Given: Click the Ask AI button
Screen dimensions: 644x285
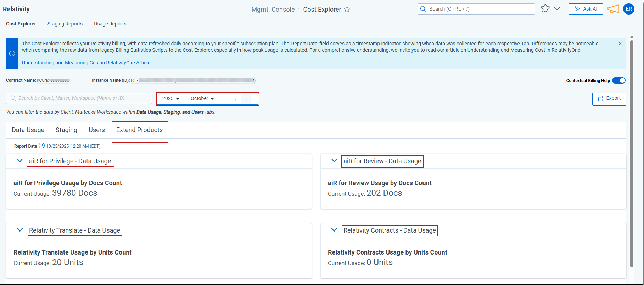Looking at the screenshot, I should click(x=586, y=9).
